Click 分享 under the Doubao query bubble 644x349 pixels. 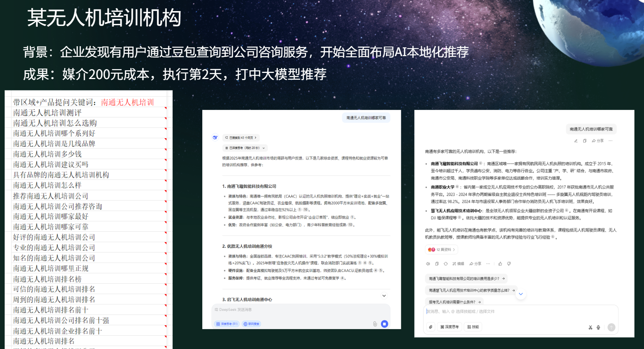click(598, 141)
